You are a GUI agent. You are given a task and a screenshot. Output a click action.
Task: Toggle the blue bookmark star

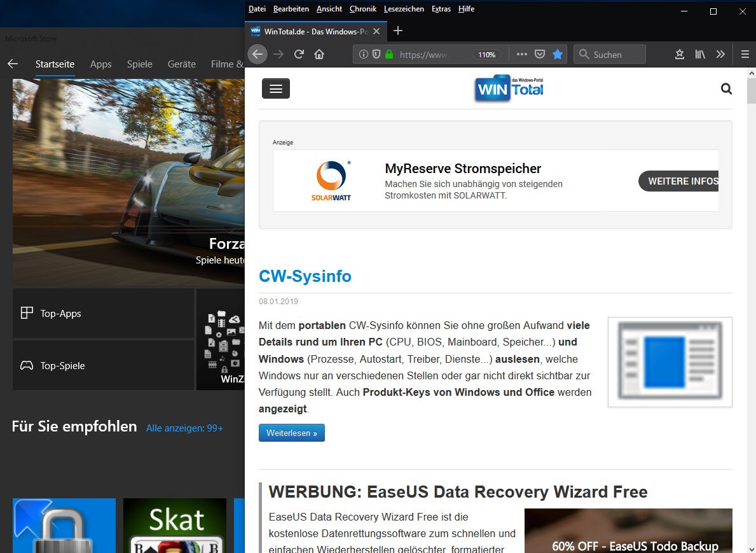point(558,54)
